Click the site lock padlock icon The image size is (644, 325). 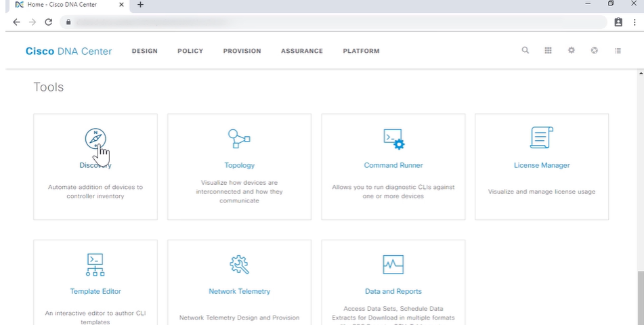tap(68, 22)
